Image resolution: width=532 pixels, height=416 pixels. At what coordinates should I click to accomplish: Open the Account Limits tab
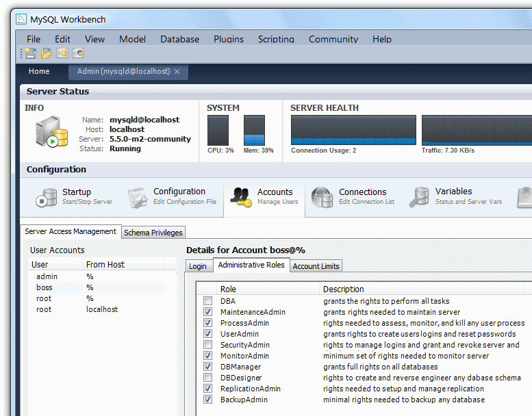[316, 266]
